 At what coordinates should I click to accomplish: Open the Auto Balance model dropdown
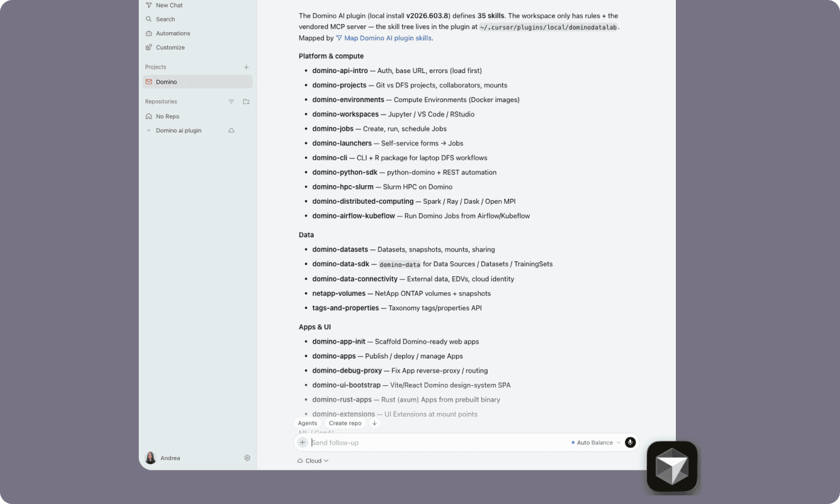click(x=595, y=443)
